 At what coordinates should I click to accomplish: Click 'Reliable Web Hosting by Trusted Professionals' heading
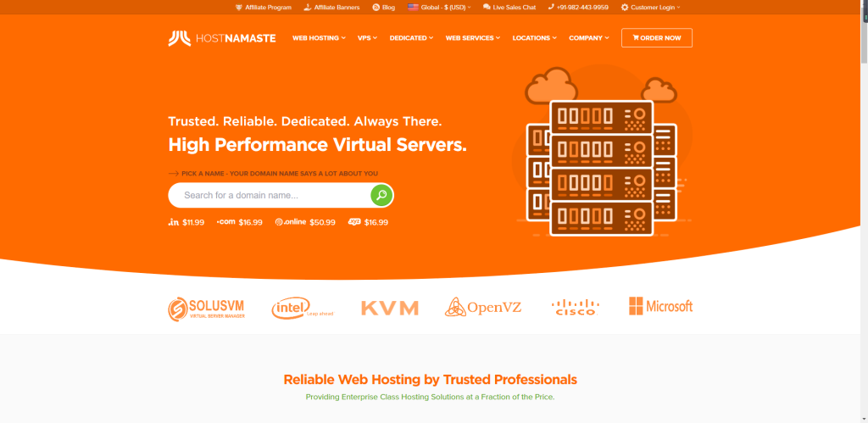(x=430, y=380)
